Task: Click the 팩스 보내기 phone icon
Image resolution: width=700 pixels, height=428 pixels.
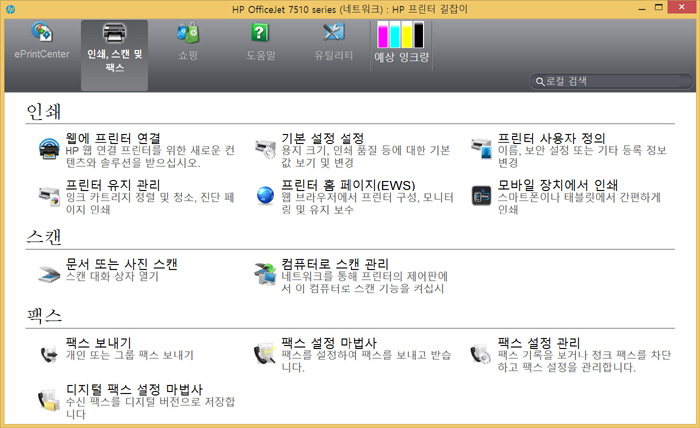Action: (x=49, y=354)
